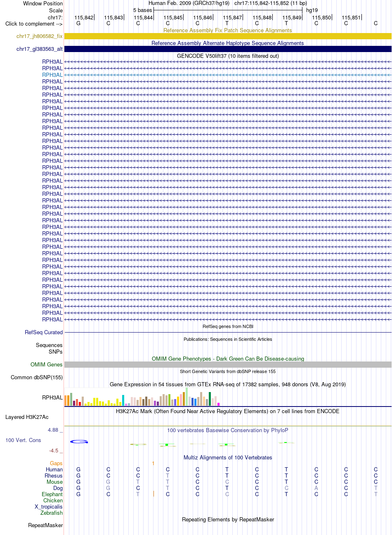Click the 'Chicken' alignment row label
Screen dimensions: 392x535
(53, 500)
